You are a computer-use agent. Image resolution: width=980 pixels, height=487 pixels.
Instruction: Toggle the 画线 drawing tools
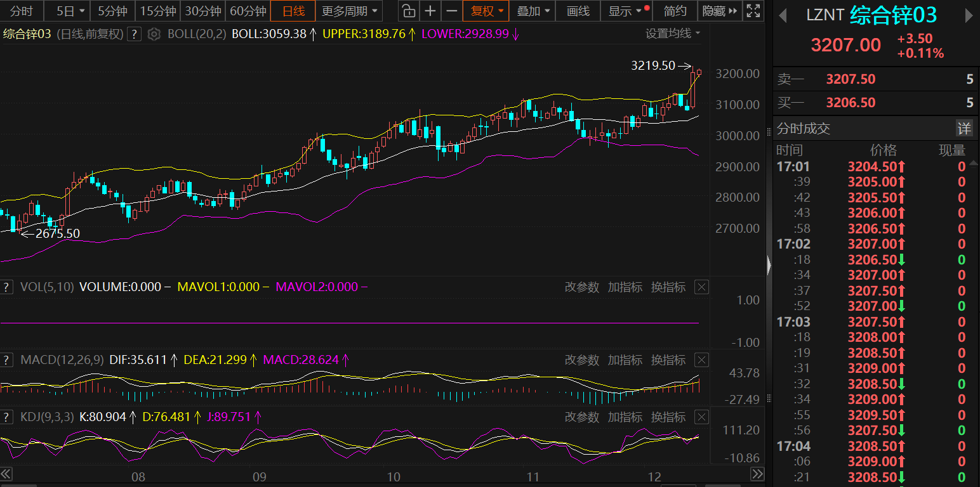pyautogui.click(x=578, y=11)
